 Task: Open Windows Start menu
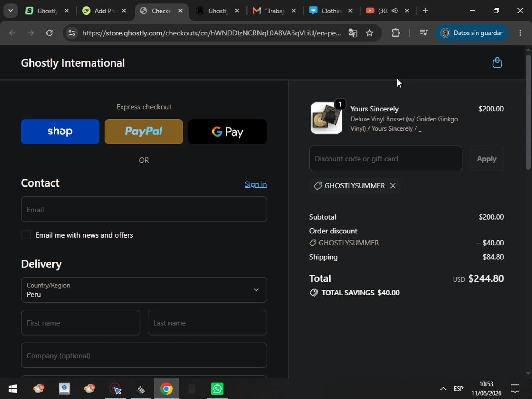click(12, 389)
